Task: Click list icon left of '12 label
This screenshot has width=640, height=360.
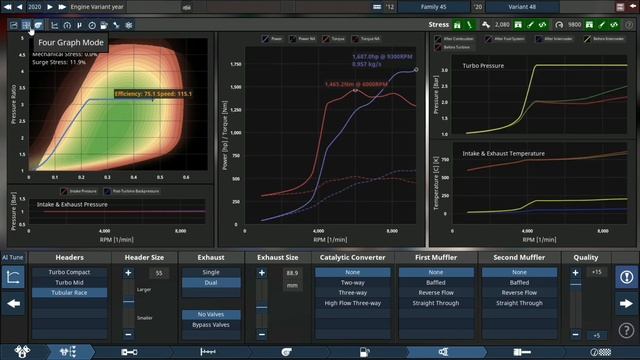Action: (377, 7)
